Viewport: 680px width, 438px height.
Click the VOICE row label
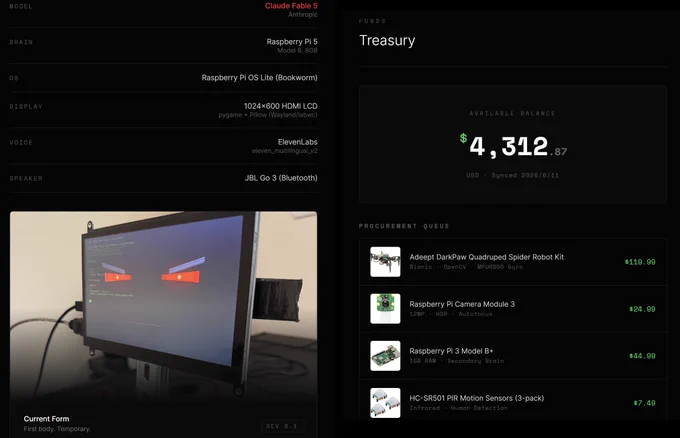21,142
